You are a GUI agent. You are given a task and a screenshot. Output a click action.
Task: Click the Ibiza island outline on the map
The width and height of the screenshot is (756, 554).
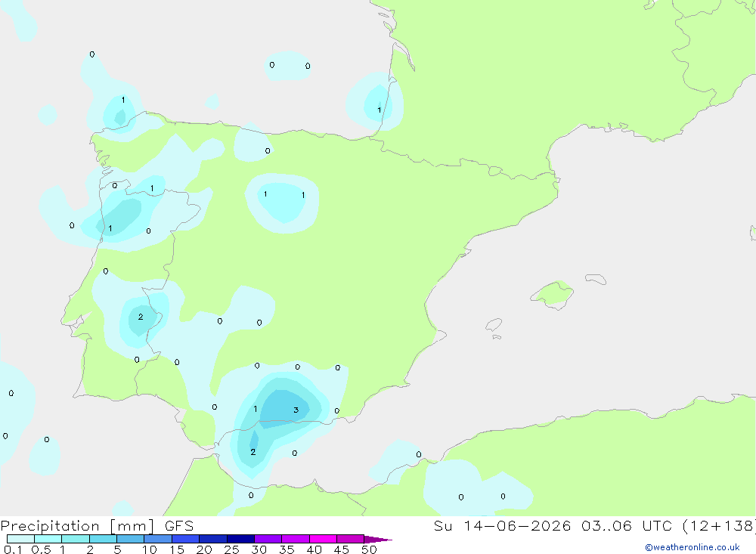click(x=494, y=325)
